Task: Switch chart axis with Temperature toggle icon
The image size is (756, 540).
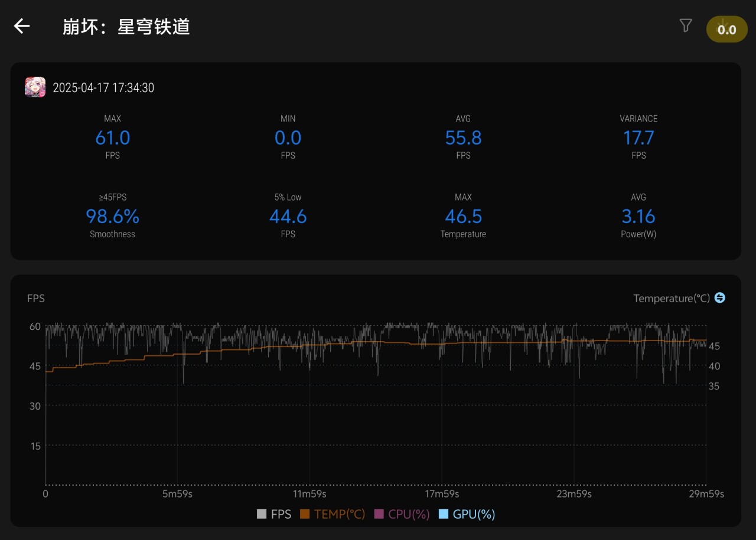Action: tap(719, 297)
